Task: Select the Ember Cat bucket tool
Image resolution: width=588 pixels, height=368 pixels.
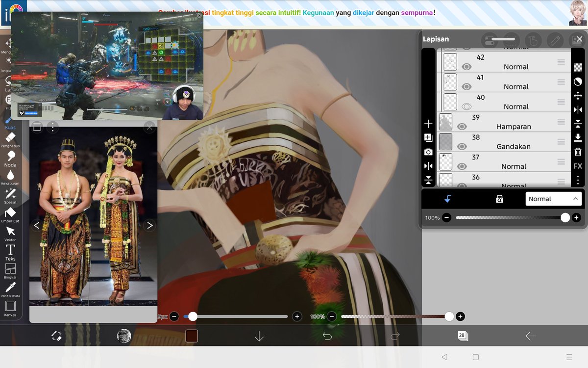Action: [10, 215]
